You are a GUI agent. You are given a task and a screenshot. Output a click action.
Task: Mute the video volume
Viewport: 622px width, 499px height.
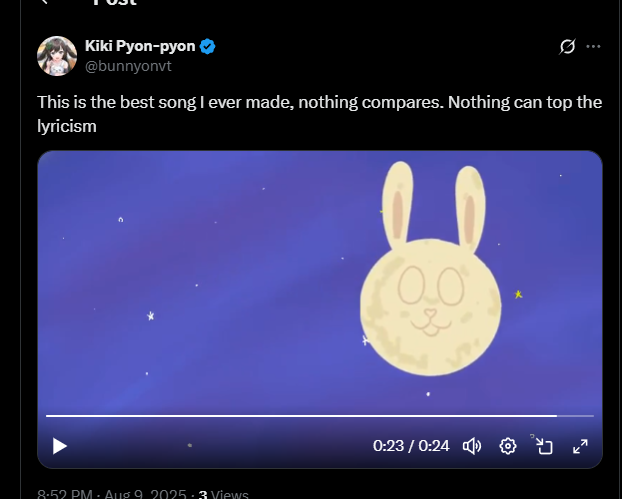tap(472, 446)
